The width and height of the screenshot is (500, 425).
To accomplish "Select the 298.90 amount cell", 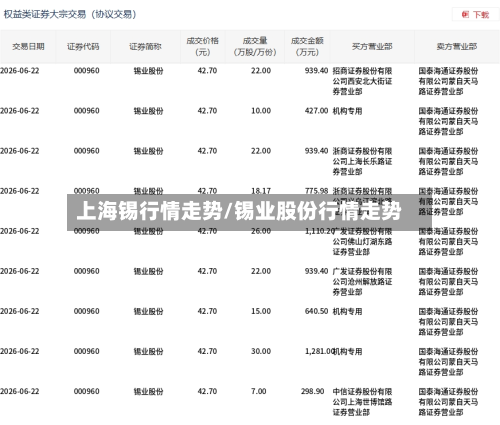I will tap(312, 391).
